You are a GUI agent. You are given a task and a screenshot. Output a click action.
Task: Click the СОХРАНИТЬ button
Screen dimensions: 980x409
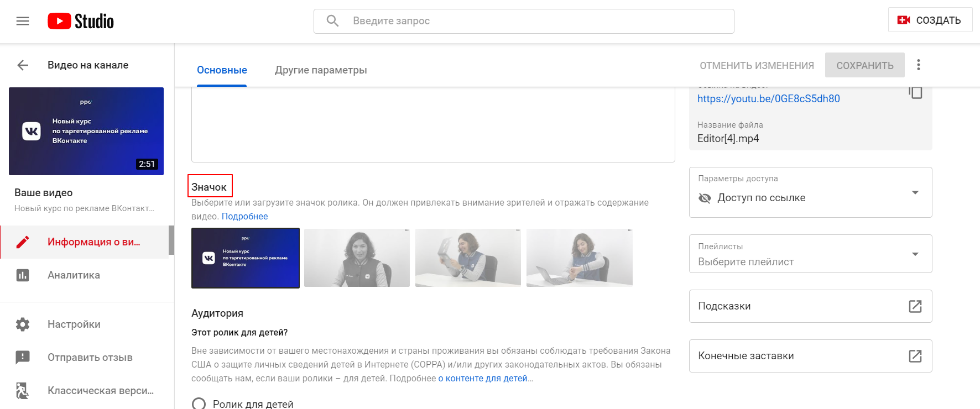pyautogui.click(x=864, y=66)
